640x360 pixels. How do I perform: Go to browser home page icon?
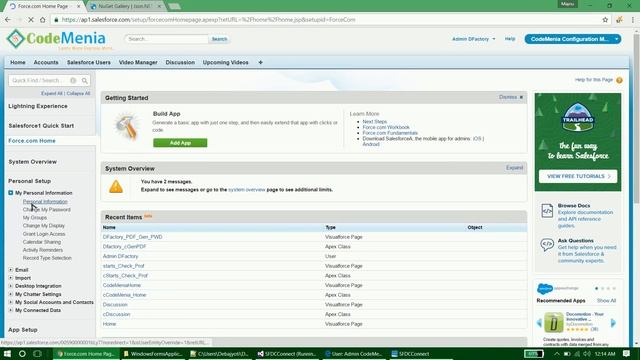click(42, 20)
